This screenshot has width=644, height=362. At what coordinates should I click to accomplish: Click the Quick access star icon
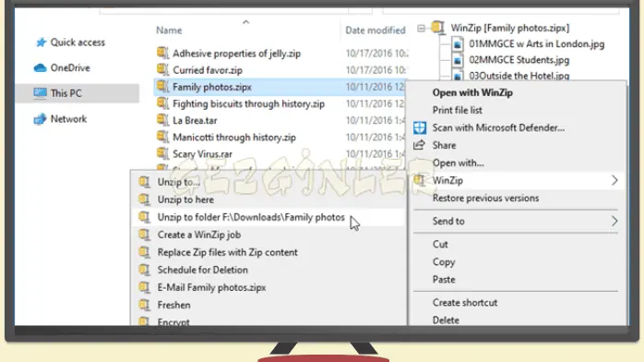[41, 42]
